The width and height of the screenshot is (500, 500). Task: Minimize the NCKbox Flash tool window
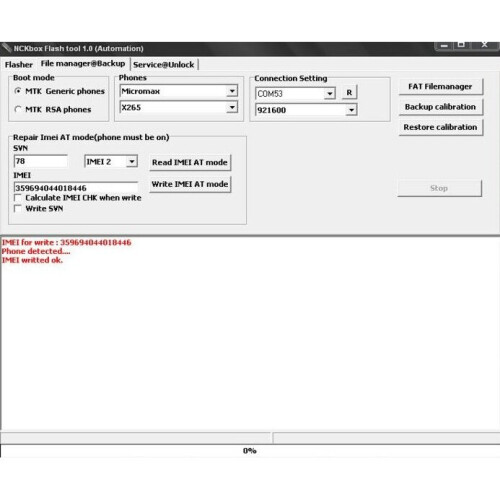coord(444,46)
